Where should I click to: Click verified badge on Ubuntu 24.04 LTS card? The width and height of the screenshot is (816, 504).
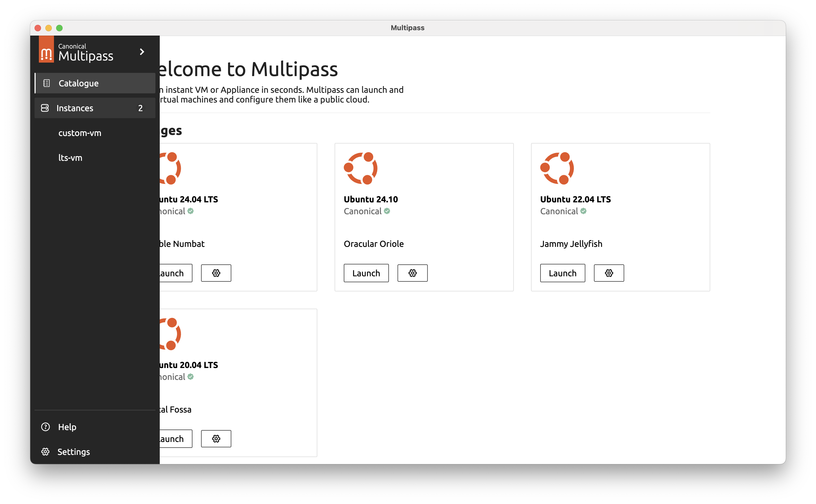(190, 211)
